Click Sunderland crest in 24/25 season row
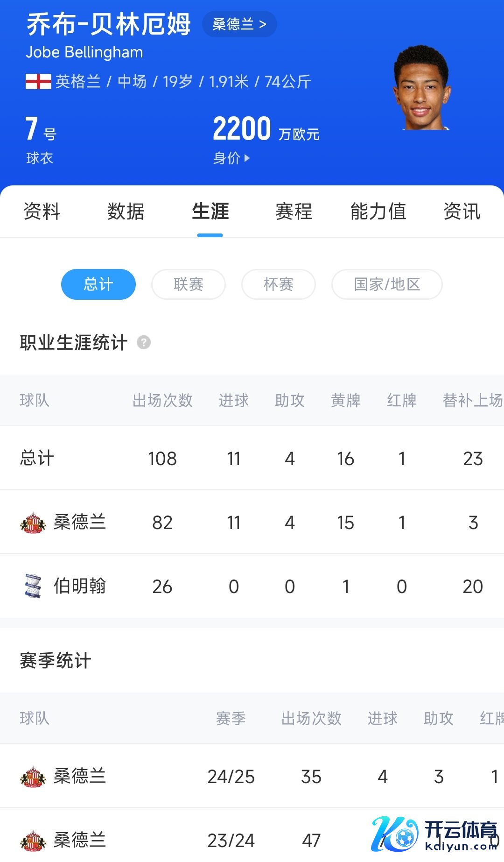The width and height of the screenshot is (504, 862). coord(33,777)
